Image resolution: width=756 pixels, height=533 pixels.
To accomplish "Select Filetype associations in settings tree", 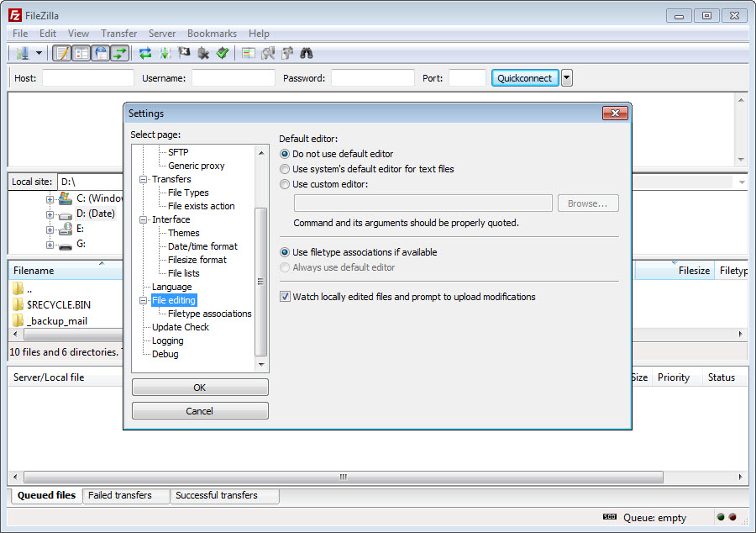I will tap(210, 314).
